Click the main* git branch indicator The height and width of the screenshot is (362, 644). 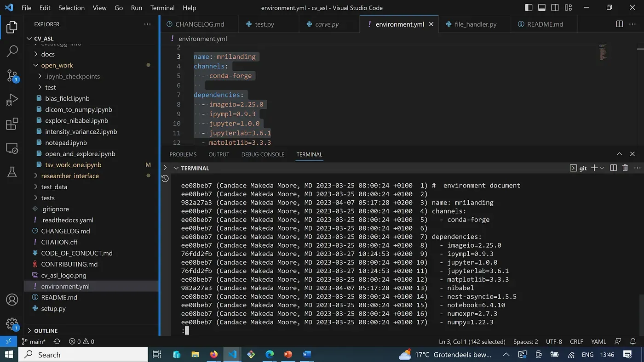(x=34, y=341)
